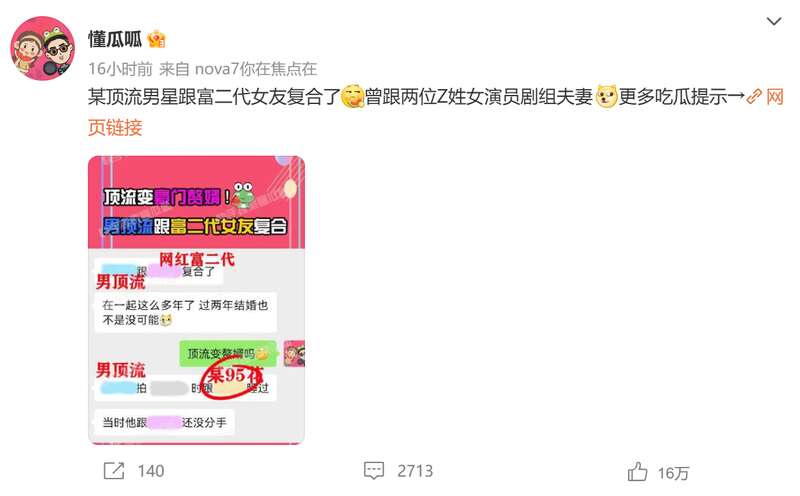The width and height of the screenshot is (800, 496).
Task: Click the like count 16万
Action: (x=673, y=473)
